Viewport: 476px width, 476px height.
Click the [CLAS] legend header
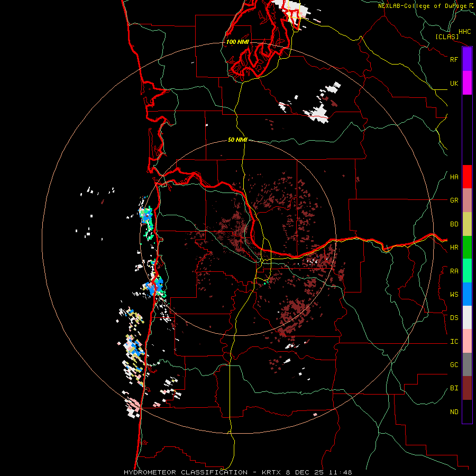click(447, 36)
